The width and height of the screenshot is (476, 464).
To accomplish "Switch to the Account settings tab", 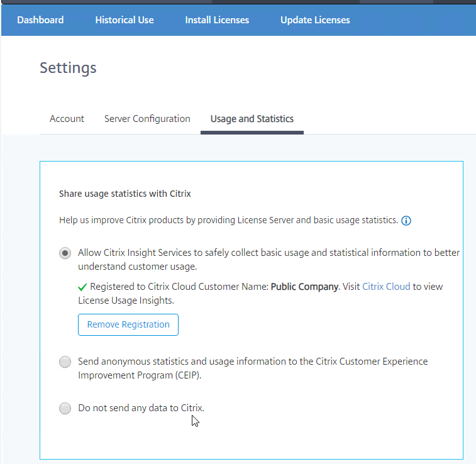I will (67, 119).
